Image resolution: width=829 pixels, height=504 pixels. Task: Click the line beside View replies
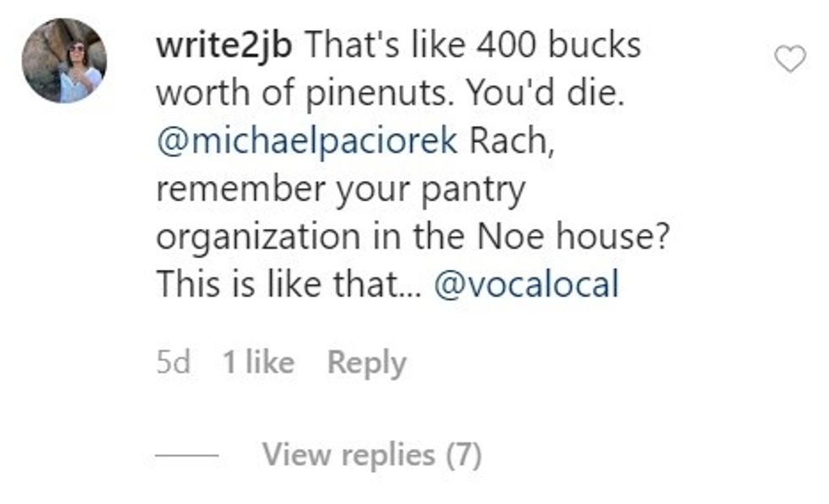pyautogui.click(x=187, y=457)
